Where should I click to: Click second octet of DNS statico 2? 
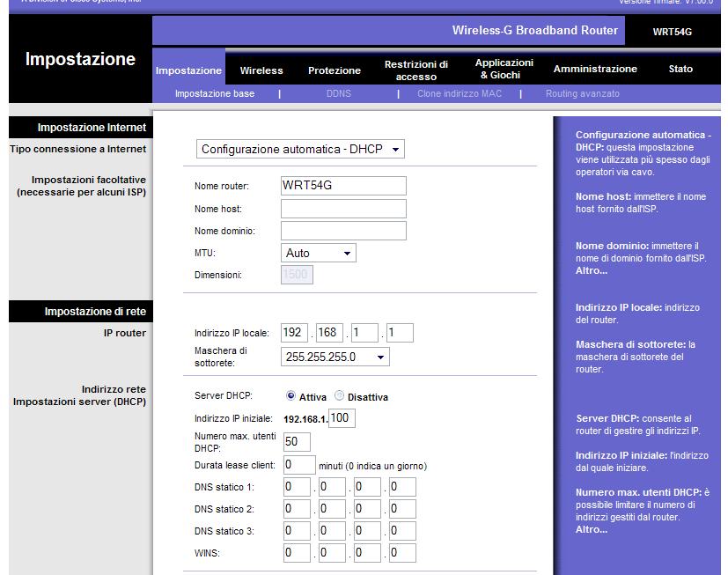coord(332,509)
